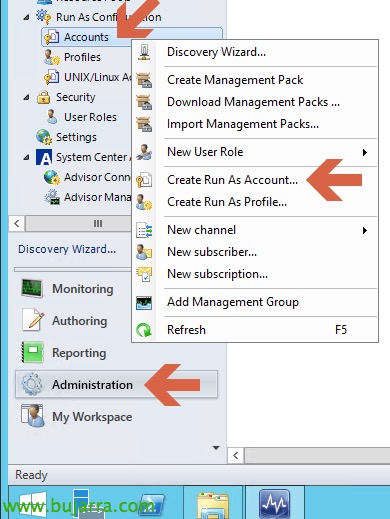Image resolution: width=390 pixels, height=519 pixels.
Task: Click the Authoring pencil icon
Action: pos(33,320)
